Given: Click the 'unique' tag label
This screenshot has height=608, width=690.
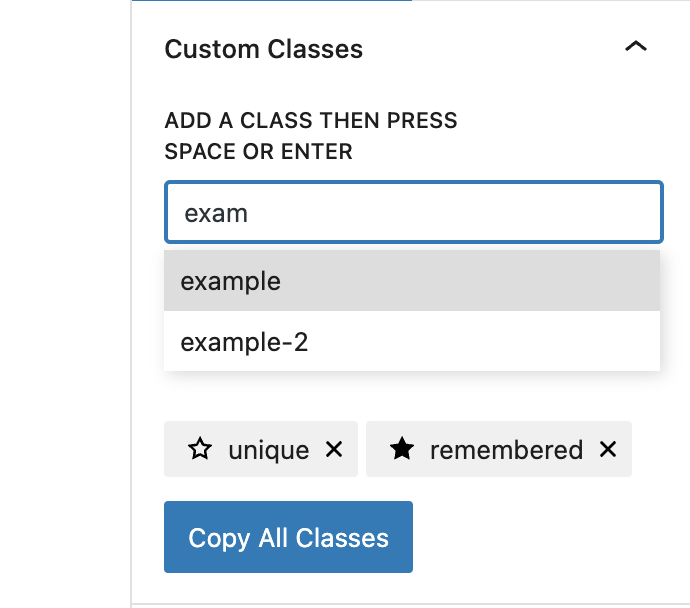Looking at the screenshot, I should pos(268,450).
